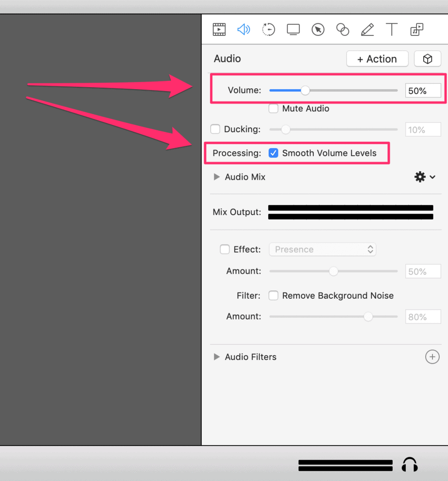The image size is (448, 481).
Task: Enable the Ducking checkbox
Action: 215,129
